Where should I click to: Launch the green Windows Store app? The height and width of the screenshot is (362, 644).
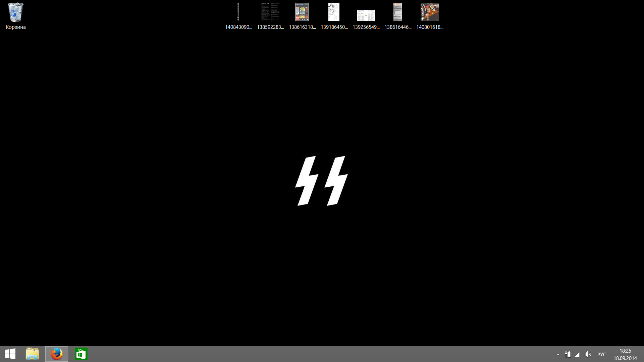(x=81, y=354)
